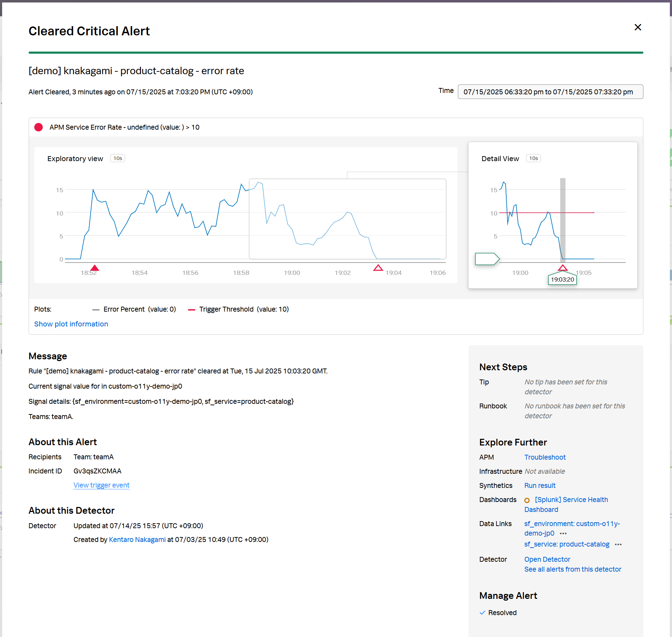This screenshot has height=637, width=672.
Task: Click the Trigger Threshold (value: 10) plot label
Action: pyautogui.click(x=244, y=309)
